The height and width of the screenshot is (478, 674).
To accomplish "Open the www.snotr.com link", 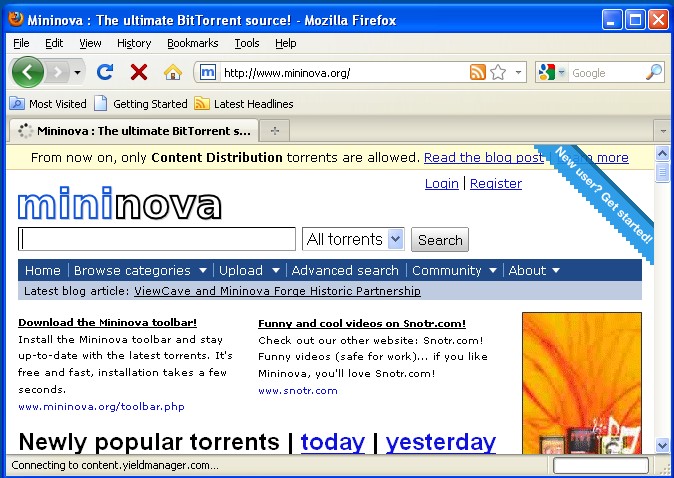I will (x=298, y=391).
